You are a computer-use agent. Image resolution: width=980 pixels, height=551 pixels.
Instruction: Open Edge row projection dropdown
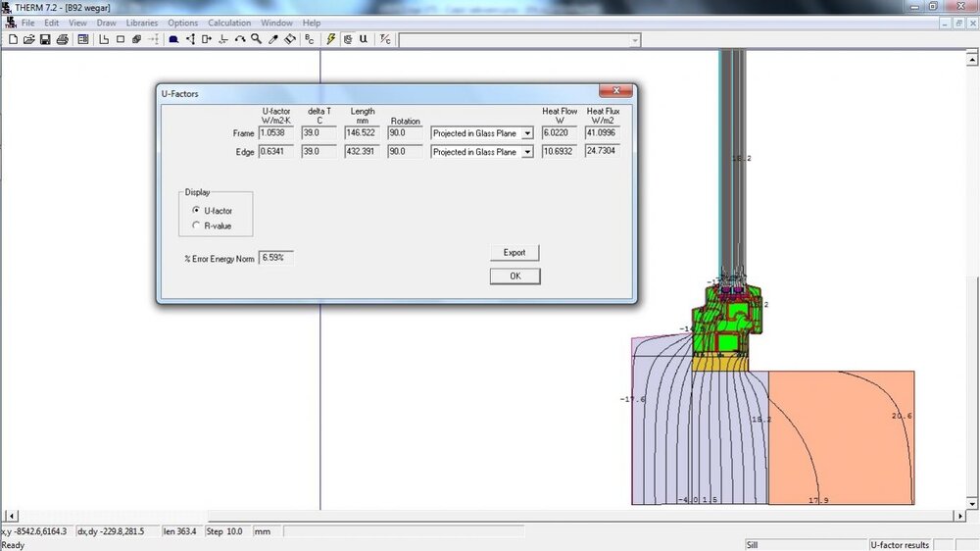[x=527, y=153]
